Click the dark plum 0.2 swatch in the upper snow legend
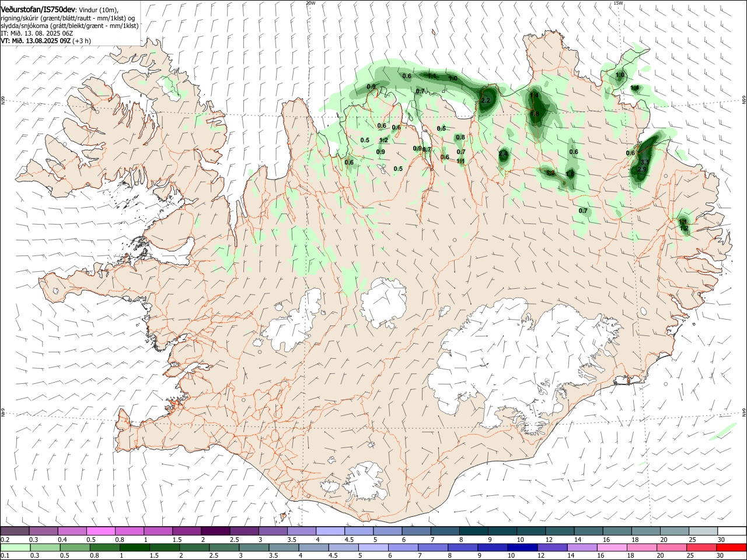This screenshot has width=747, height=560. point(15,531)
